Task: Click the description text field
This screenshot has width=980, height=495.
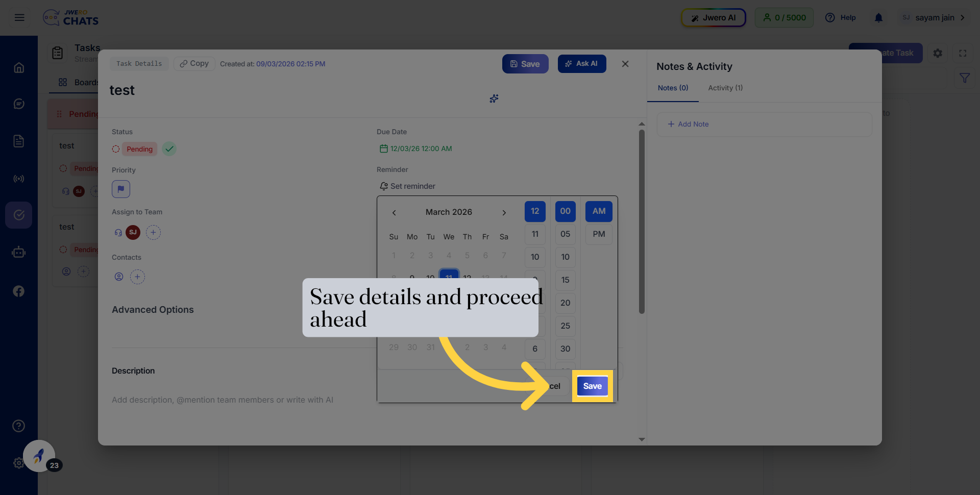Action: coord(223,400)
